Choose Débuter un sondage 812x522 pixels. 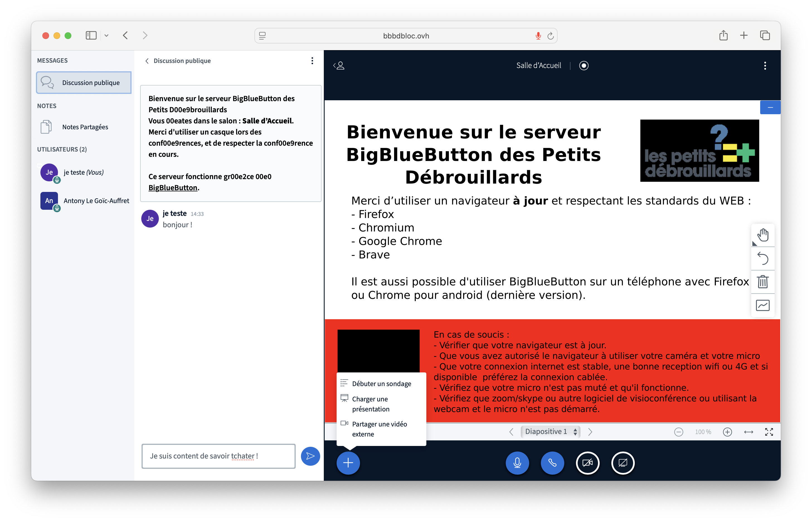[381, 384]
